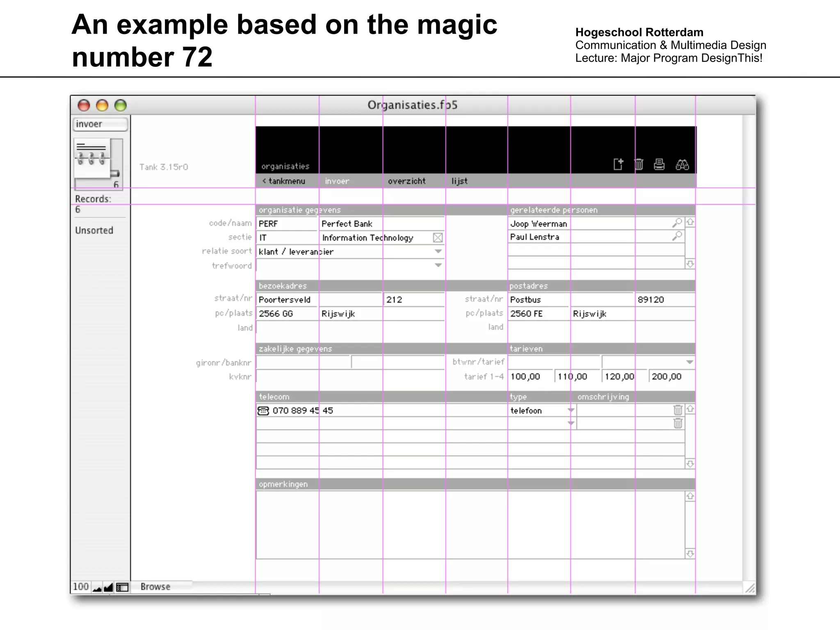Open the btw tarief dropdown arrow

(x=689, y=362)
